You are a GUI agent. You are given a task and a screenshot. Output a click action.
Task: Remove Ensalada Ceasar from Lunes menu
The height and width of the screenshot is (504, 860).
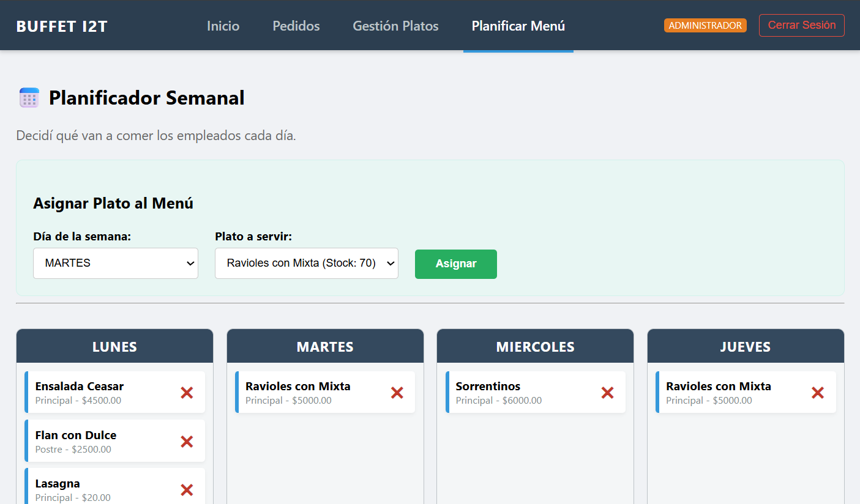pyautogui.click(x=187, y=393)
